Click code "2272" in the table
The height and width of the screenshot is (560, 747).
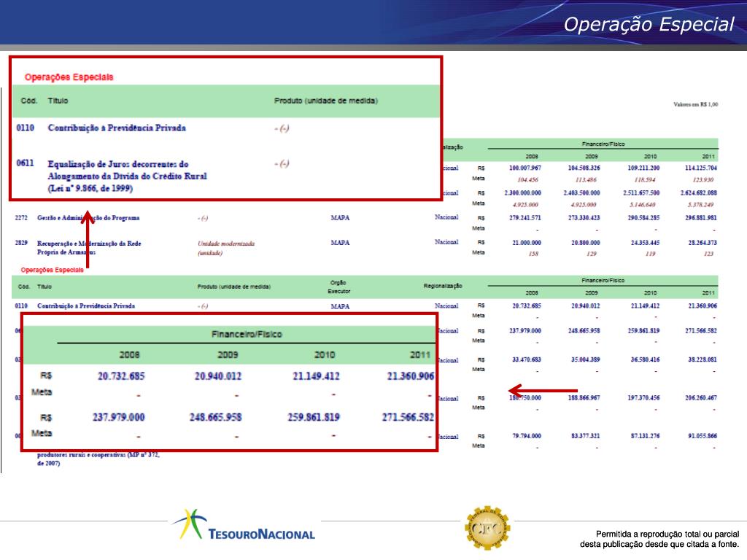21,217
